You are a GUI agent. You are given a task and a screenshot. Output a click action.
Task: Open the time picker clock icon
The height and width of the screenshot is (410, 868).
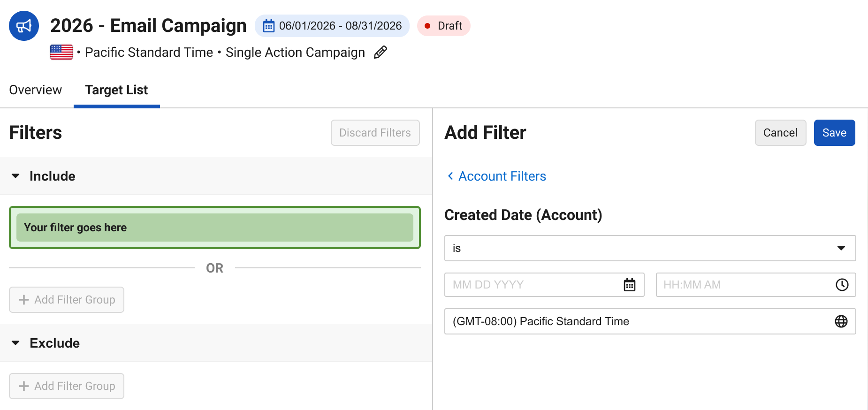pos(842,285)
